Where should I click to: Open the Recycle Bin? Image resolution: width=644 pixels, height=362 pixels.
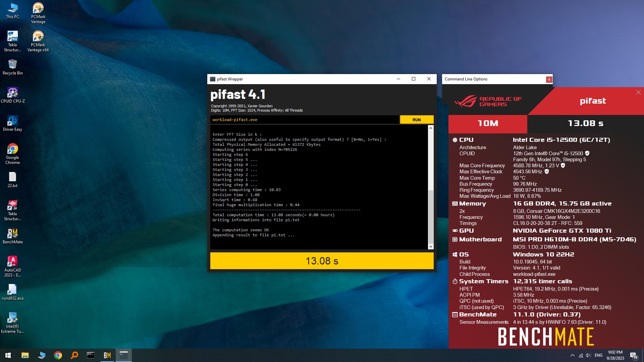point(12,67)
